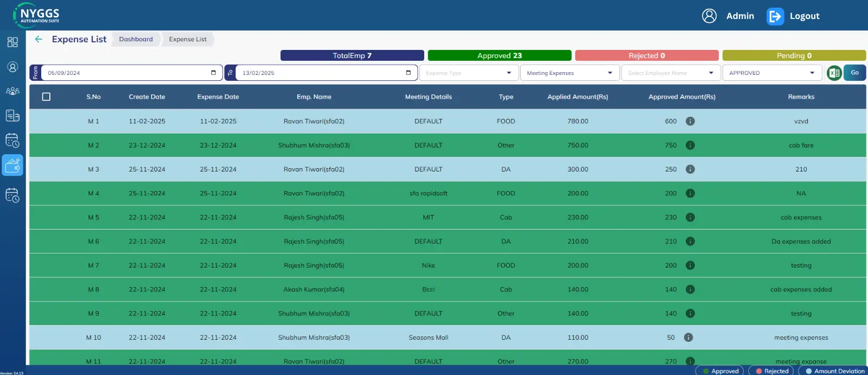Open the reports document icon in sidebar

(12, 116)
